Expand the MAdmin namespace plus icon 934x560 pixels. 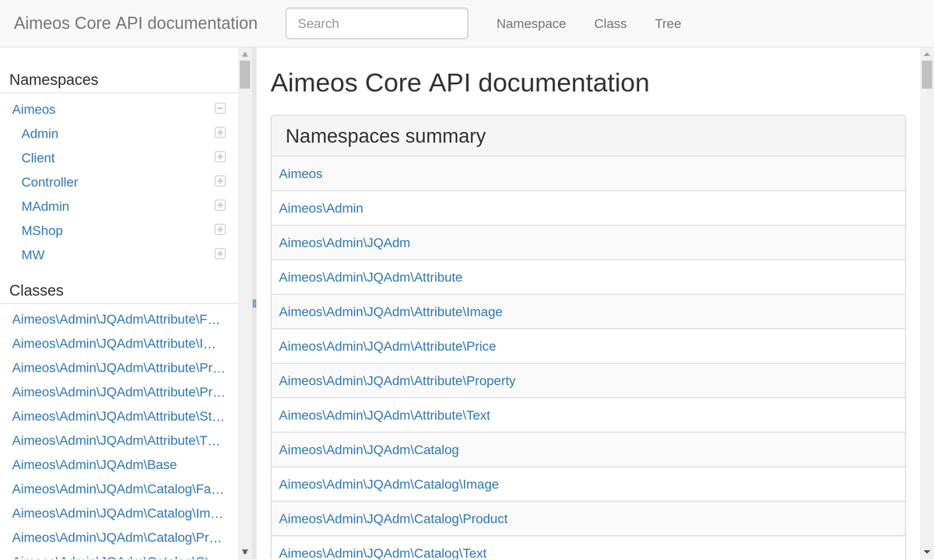click(219, 205)
